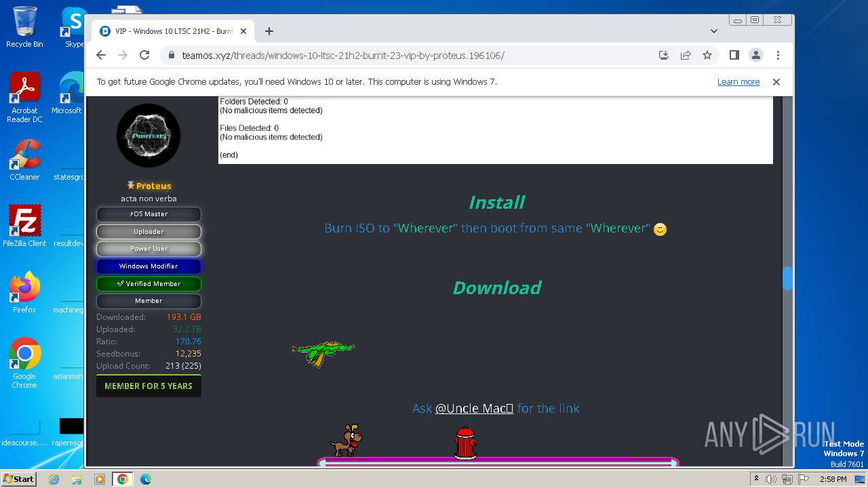
Task: Open the Action Center flag icon
Action: pos(804,479)
